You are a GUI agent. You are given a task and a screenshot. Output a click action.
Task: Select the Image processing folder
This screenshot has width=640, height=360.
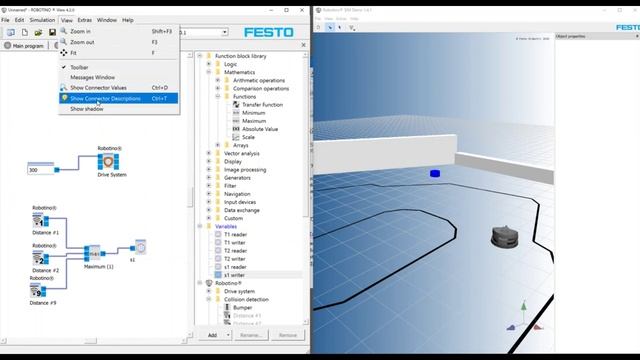click(245, 170)
